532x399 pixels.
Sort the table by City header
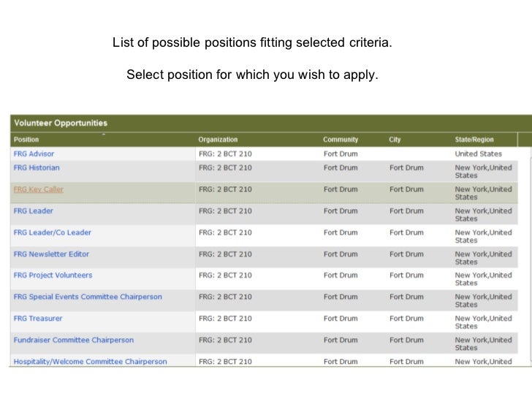tap(395, 140)
